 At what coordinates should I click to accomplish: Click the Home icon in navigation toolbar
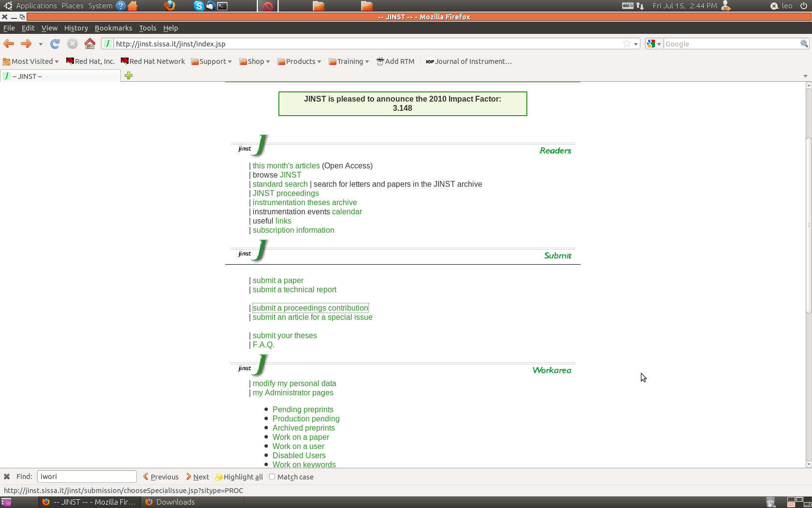(90, 44)
